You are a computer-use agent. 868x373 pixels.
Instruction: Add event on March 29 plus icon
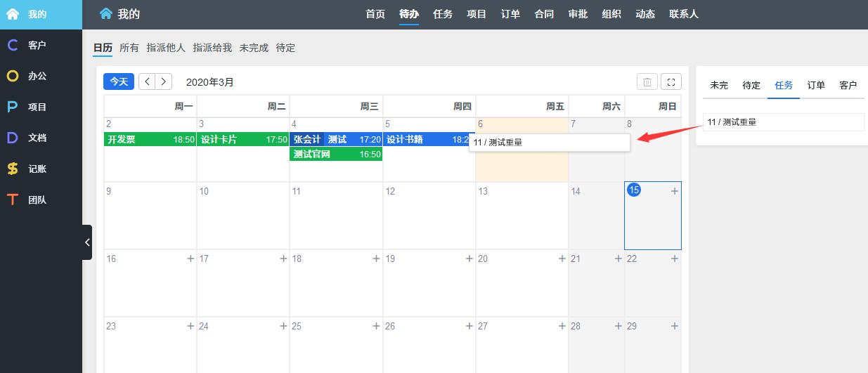(x=675, y=326)
